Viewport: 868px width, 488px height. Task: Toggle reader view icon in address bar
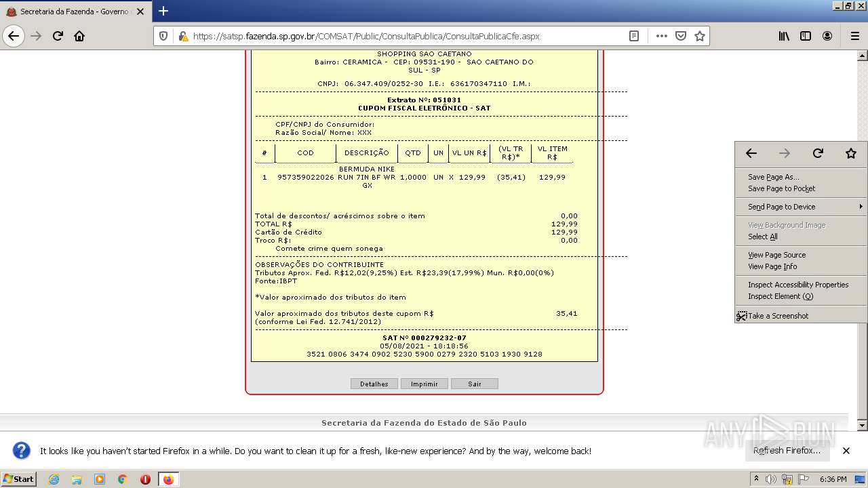(634, 36)
